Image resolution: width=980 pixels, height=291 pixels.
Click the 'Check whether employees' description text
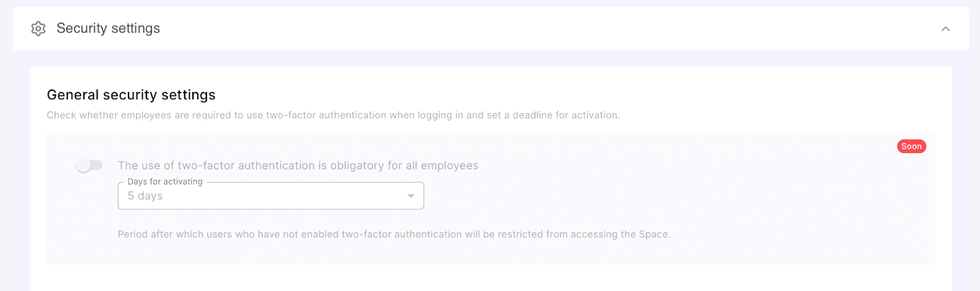coord(333,115)
